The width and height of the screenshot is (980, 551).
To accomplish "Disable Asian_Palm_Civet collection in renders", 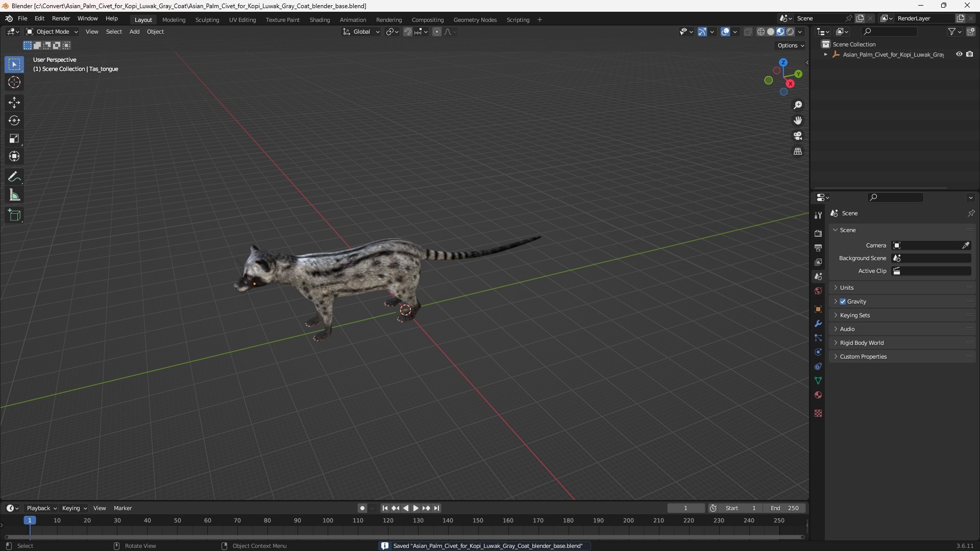I will (x=969, y=54).
